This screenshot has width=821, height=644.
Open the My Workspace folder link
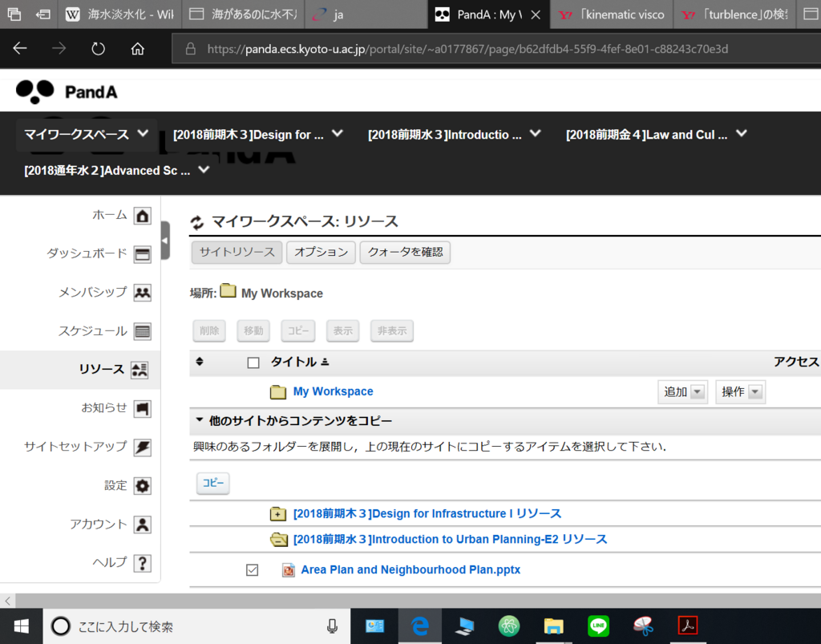[333, 391]
